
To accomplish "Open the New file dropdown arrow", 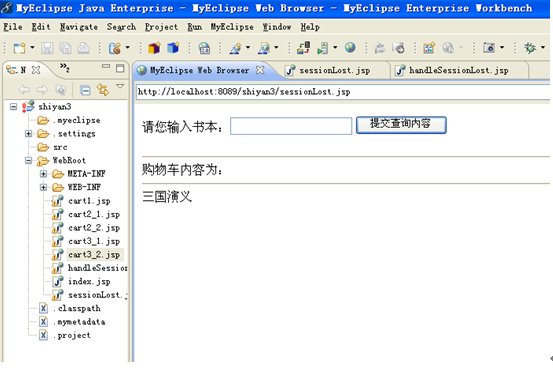I will click(x=32, y=47).
